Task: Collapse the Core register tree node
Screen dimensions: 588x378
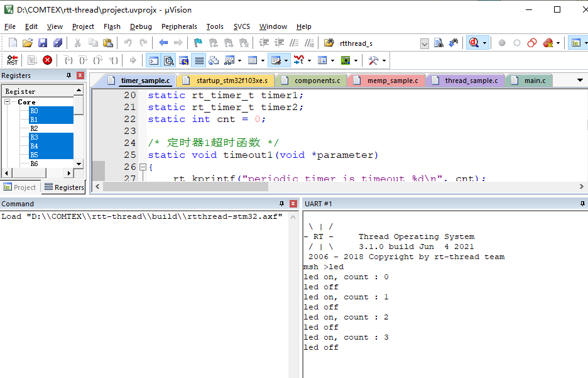Action: tap(7, 102)
